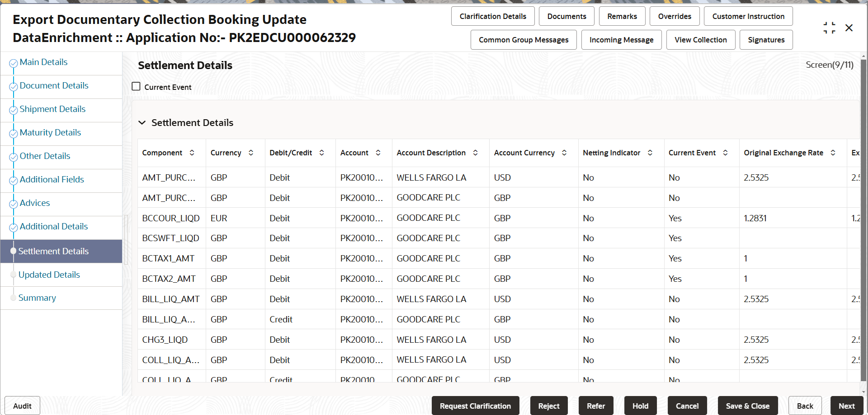Open Overrides
The height and width of the screenshot is (415, 868).
(x=675, y=16)
